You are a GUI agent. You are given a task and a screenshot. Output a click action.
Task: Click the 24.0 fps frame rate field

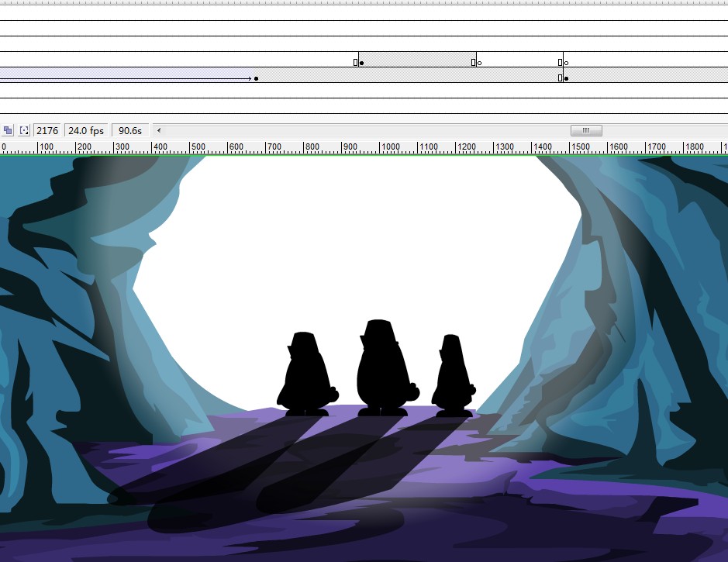[85, 130]
